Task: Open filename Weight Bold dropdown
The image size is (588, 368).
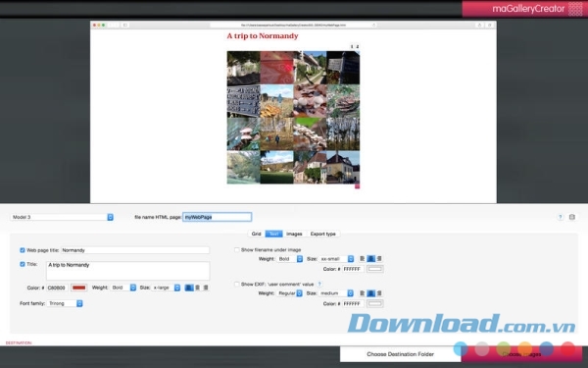Action: tap(290, 259)
